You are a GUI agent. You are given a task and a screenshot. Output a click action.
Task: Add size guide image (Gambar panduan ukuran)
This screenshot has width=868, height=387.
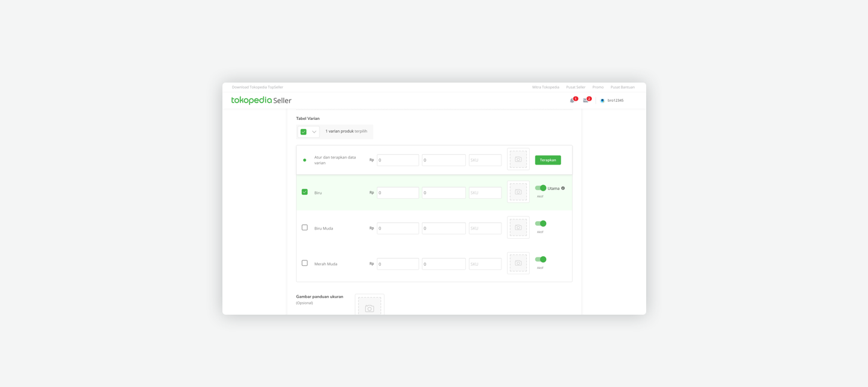point(370,307)
